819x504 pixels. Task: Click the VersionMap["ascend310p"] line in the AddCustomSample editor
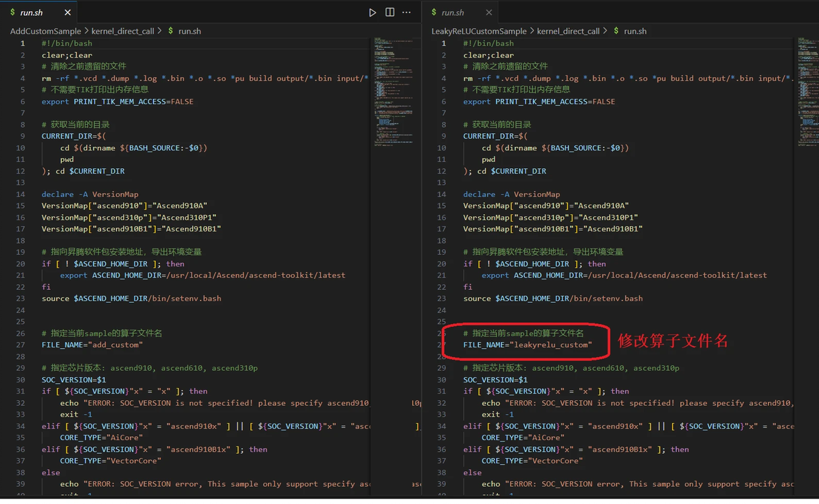coord(129,218)
